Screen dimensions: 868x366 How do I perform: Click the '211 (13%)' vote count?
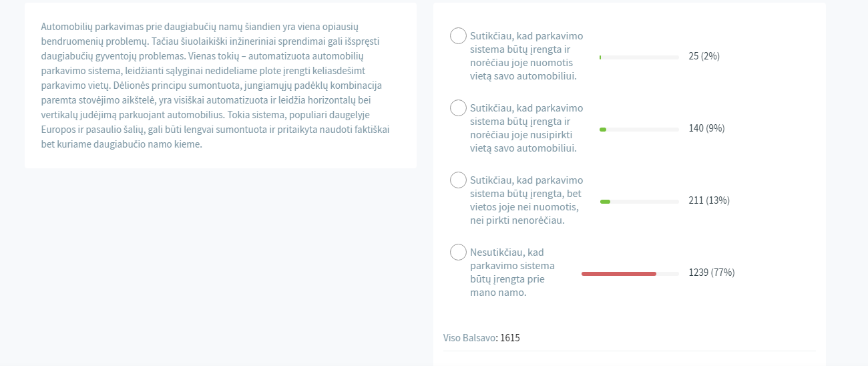[x=708, y=200]
